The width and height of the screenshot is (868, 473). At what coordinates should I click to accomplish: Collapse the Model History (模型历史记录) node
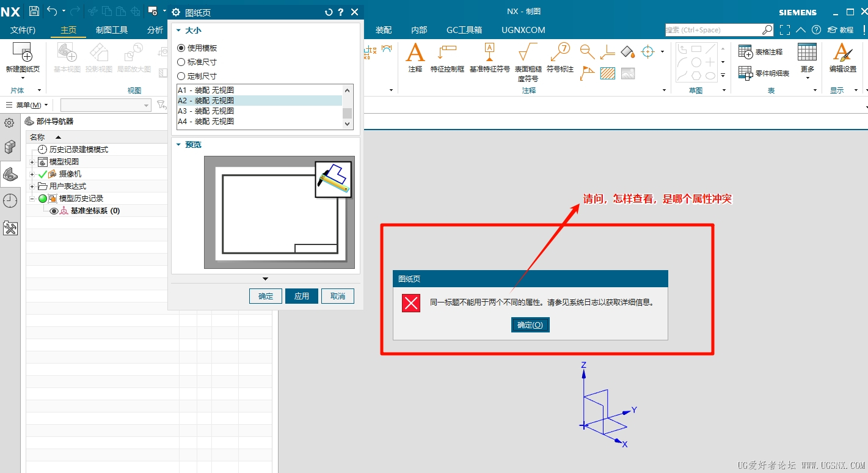[x=32, y=199]
